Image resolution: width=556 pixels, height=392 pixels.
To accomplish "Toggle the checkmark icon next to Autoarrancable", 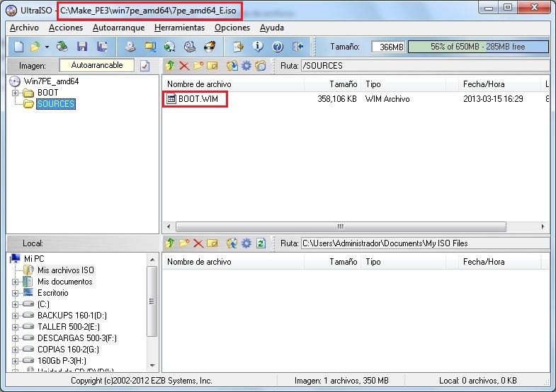I will 145,66.
